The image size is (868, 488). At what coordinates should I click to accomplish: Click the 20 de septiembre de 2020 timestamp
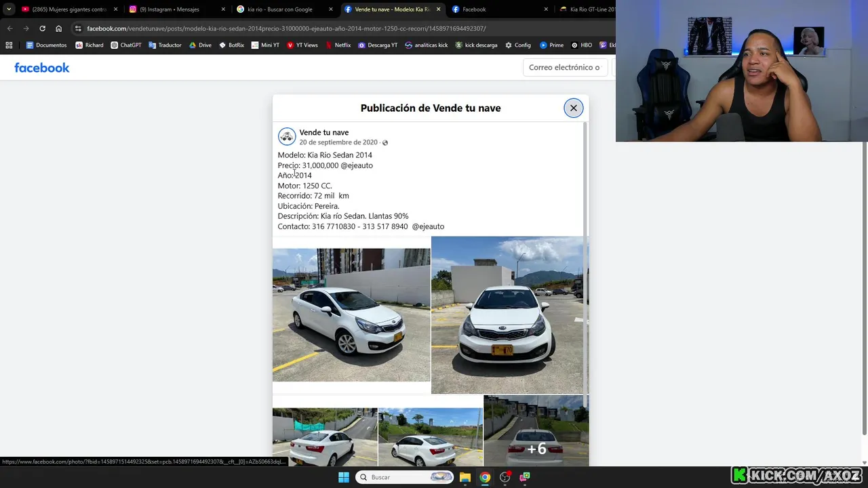pyautogui.click(x=338, y=142)
